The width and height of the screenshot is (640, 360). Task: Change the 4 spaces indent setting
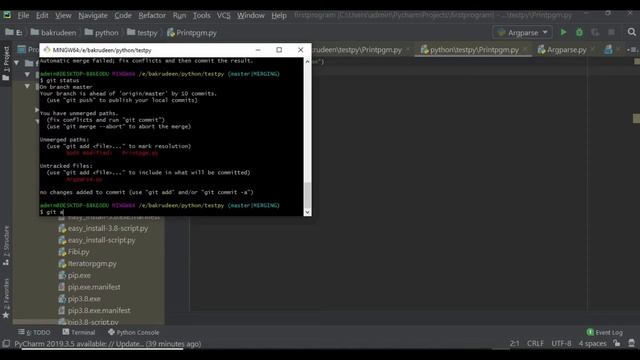pos(592,344)
